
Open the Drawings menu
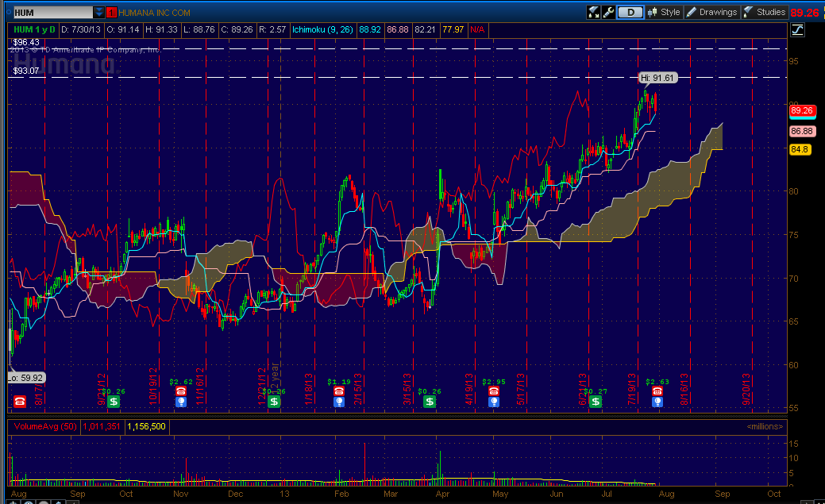pos(712,12)
